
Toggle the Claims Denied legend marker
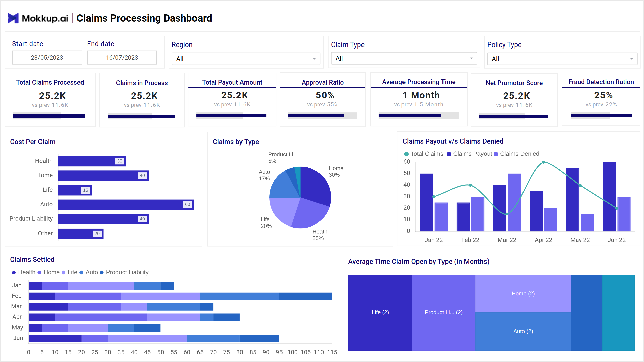coord(496,154)
